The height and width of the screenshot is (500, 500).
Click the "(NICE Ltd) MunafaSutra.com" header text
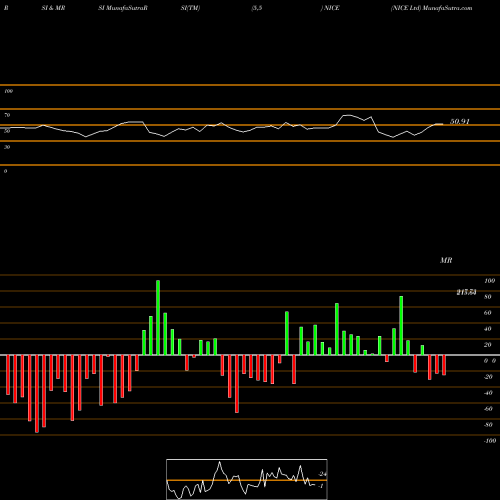pyautogui.click(x=431, y=8)
